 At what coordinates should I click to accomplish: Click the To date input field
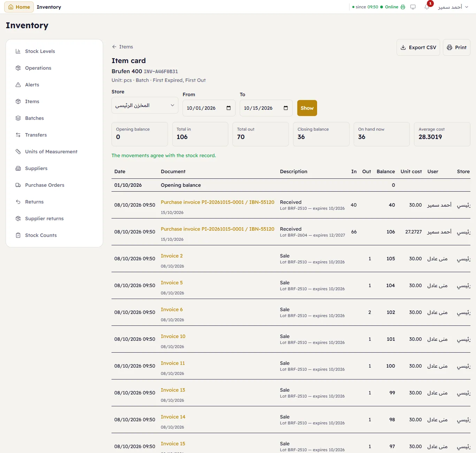[266, 108]
